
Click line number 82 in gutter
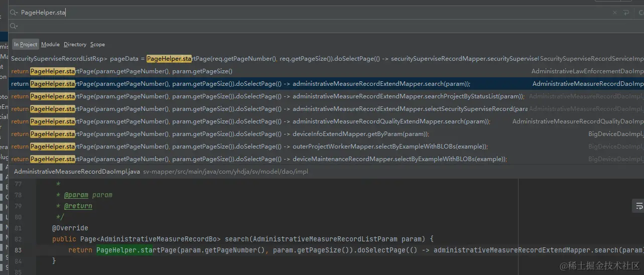pos(18,239)
